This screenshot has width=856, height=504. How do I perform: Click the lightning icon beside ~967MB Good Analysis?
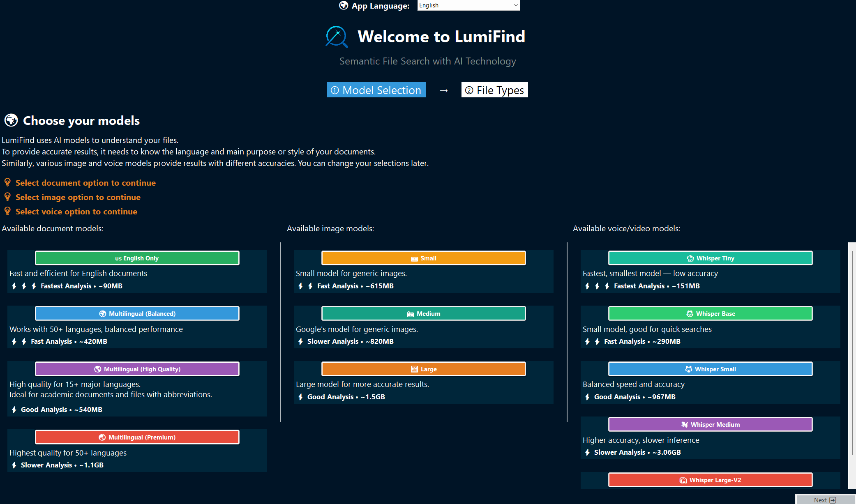587,397
